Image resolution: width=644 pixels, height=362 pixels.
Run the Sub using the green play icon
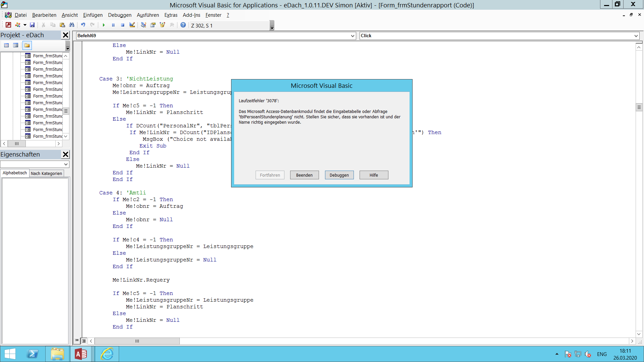pos(104,25)
